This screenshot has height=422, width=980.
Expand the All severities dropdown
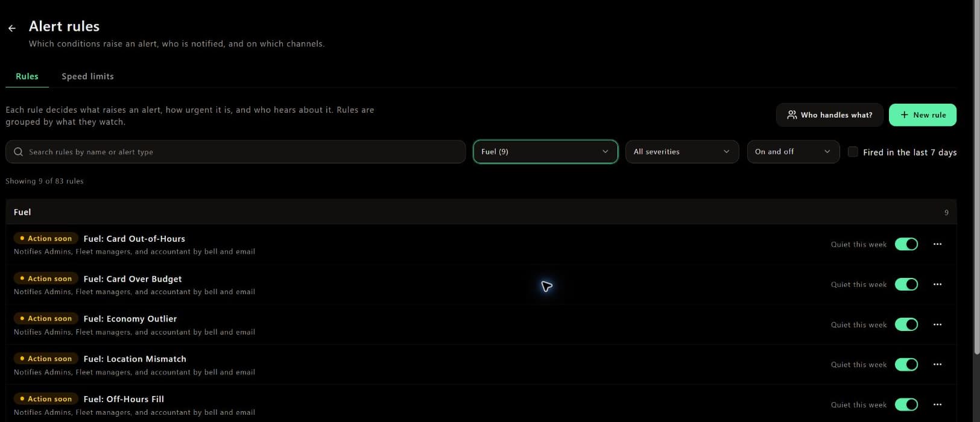tap(682, 152)
